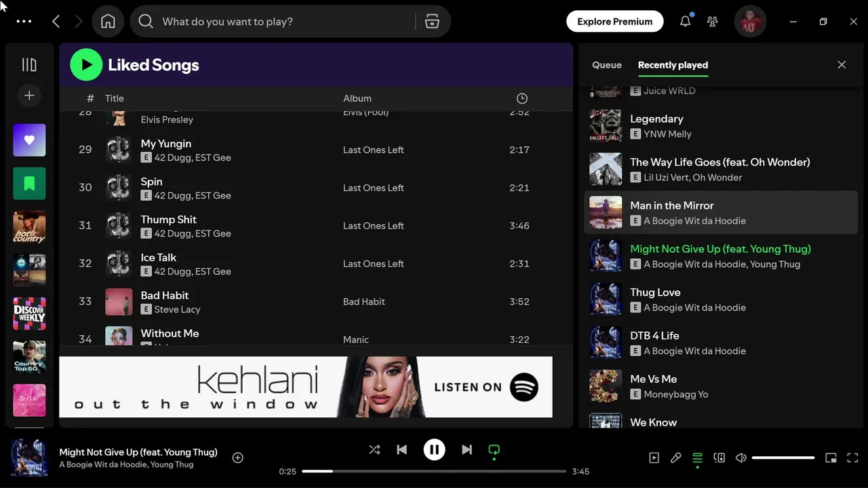Play Me Vs Me by Moneybagg Yo

(x=721, y=386)
